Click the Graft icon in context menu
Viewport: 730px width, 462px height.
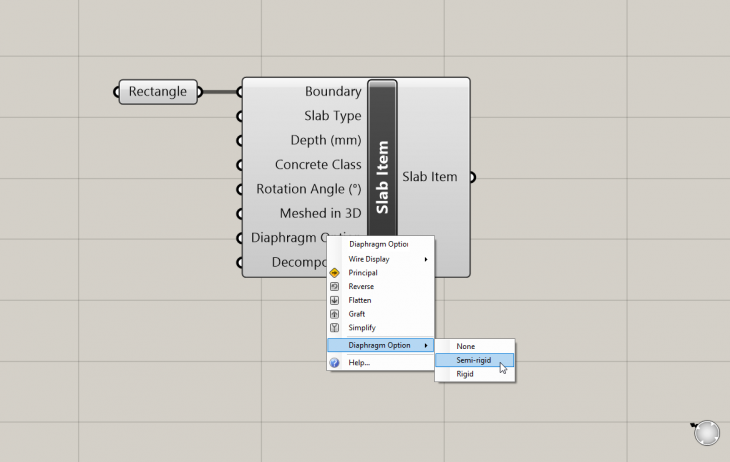pyautogui.click(x=334, y=314)
